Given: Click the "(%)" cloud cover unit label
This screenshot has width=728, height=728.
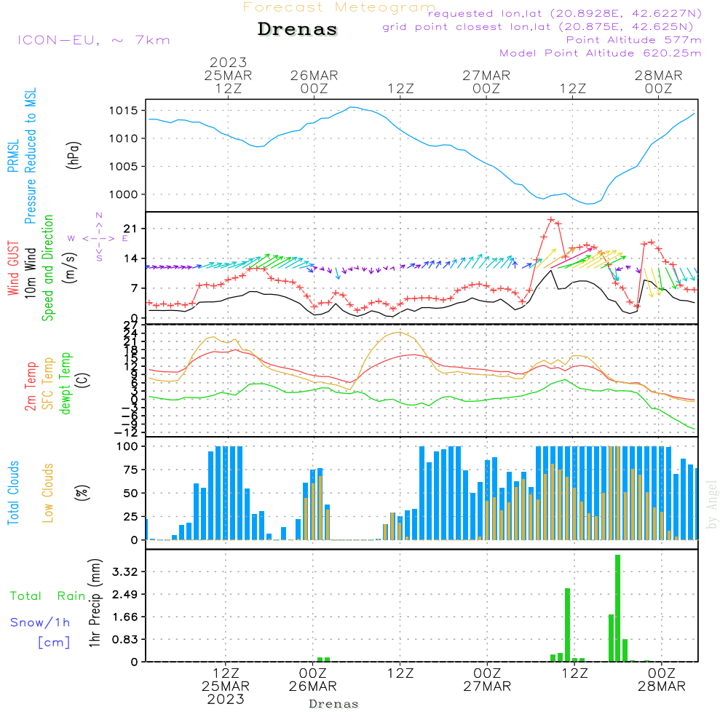Looking at the screenshot, I should coord(82,493).
